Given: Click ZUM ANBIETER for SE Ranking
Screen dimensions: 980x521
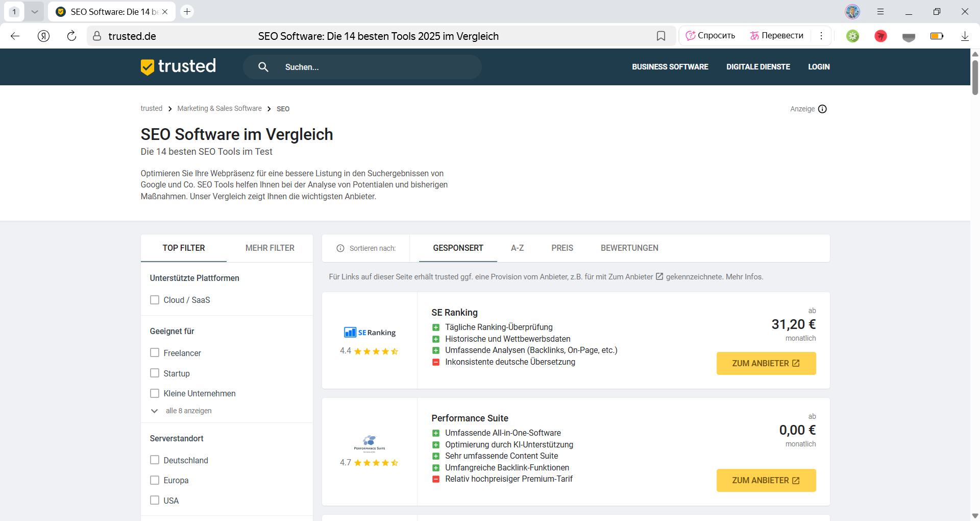Looking at the screenshot, I should (x=766, y=363).
